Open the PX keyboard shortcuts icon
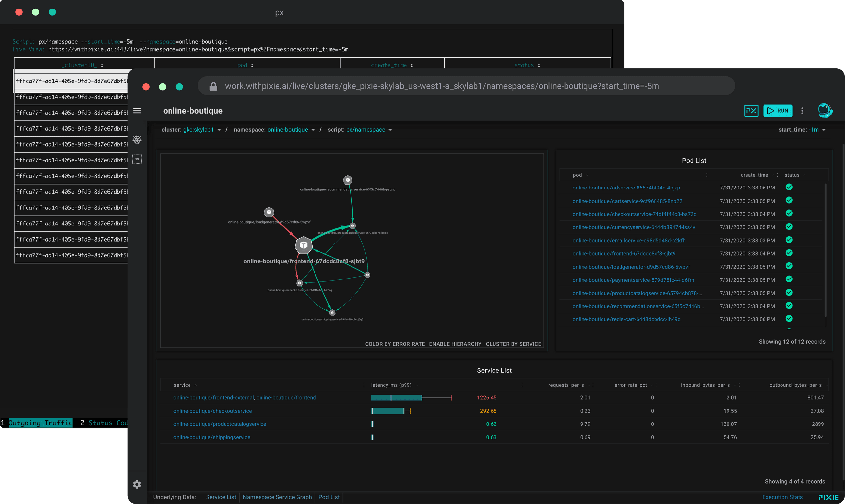Image resolution: width=845 pixels, height=504 pixels. pyautogui.click(x=751, y=111)
